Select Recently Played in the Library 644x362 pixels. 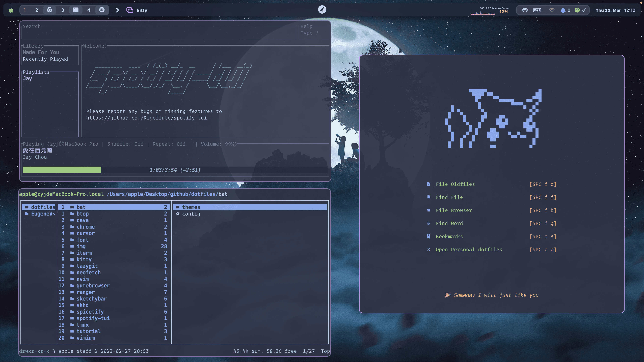pyautogui.click(x=45, y=59)
